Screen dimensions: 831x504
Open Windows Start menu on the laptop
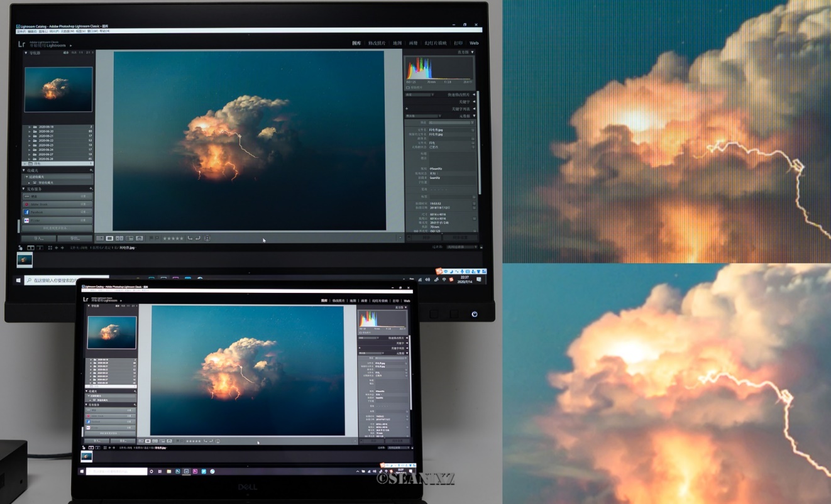(82, 471)
